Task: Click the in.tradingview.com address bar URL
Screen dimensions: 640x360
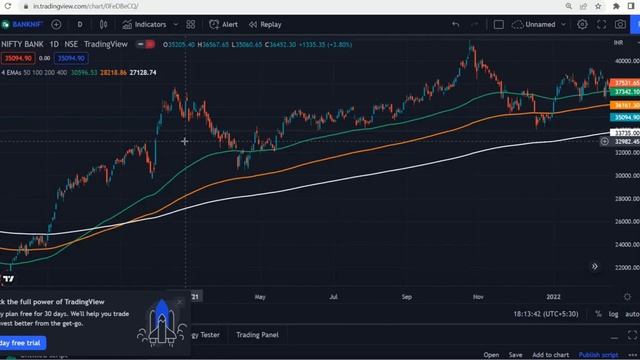Action: pos(86,6)
